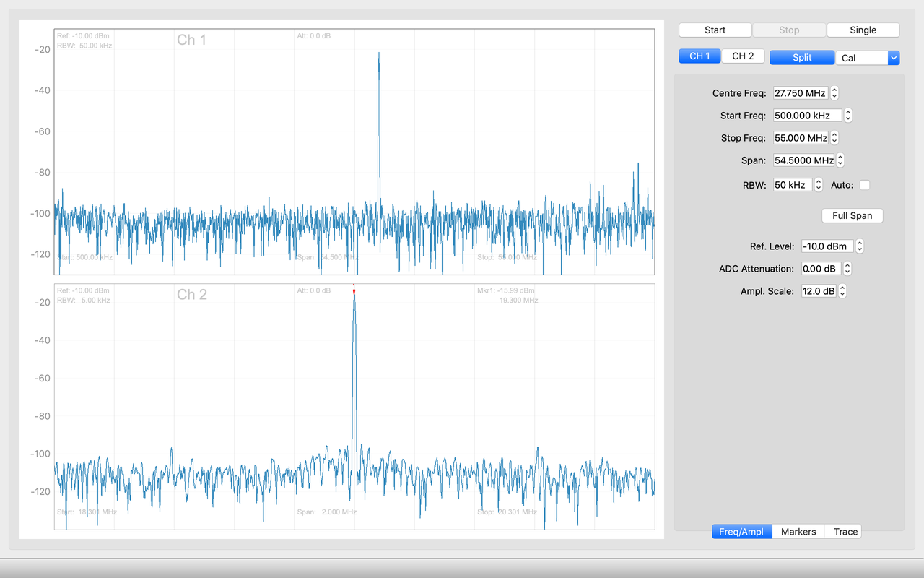Image resolution: width=924 pixels, height=578 pixels.
Task: Adjust the Start Freq stepper arrows
Action: 848,116
